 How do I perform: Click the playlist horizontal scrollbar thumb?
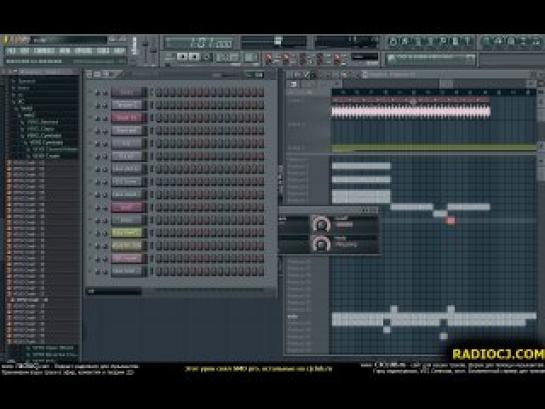pos(446,83)
